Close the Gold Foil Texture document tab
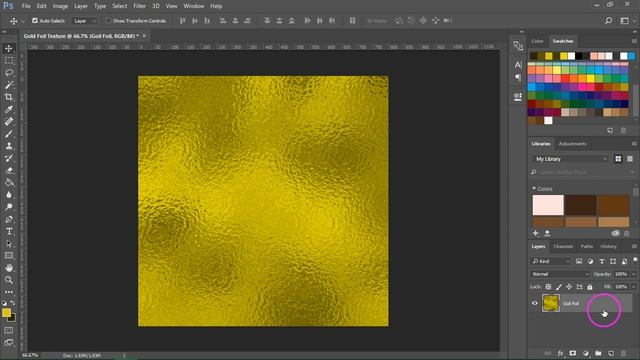This screenshot has width=640, height=360. coord(144,36)
